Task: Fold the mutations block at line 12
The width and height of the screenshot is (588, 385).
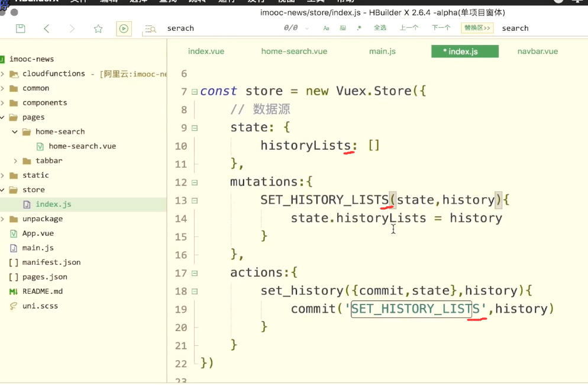Action: tap(195, 182)
